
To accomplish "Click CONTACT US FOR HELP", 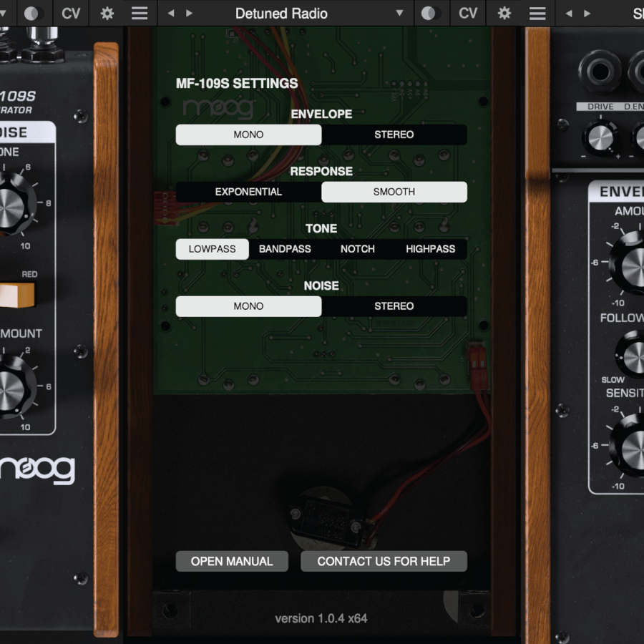I will pyautogui.click(x=384, y=561).
